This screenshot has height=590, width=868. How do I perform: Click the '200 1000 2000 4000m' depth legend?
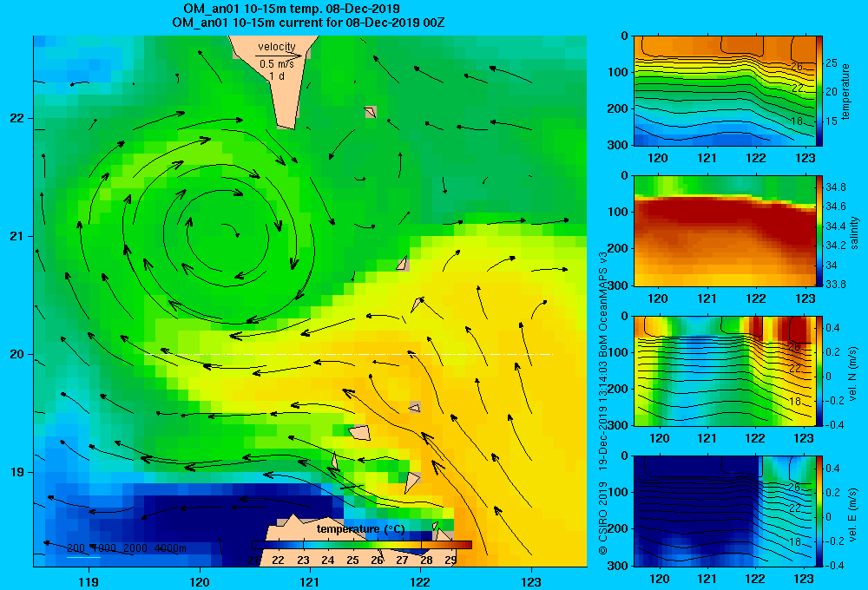tap(126, 548)
